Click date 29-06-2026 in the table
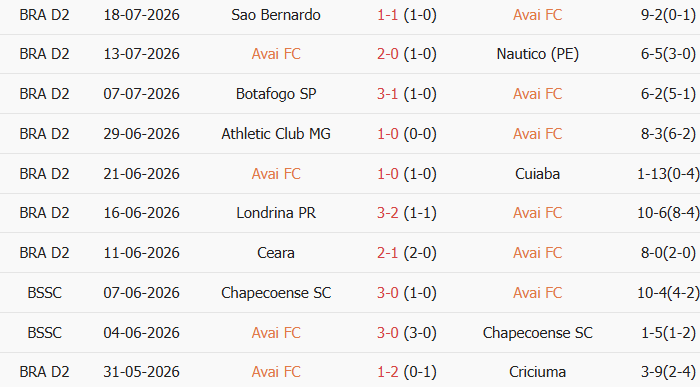Screen dimensions: 700x387 pyautogui.click(x=142, y=133)
